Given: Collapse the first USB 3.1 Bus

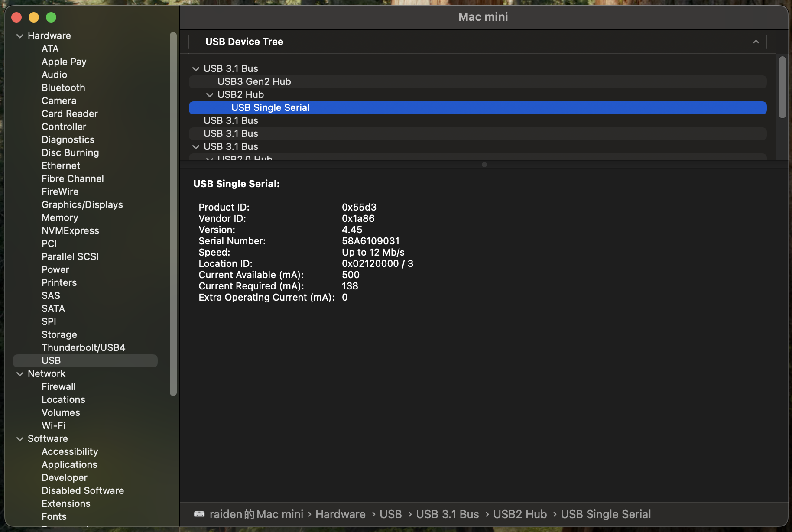Looking at the screenshot, I should coord(196,69).
